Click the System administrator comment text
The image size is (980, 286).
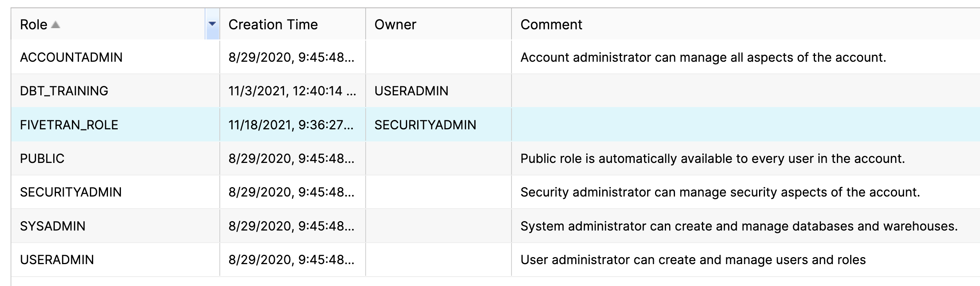739,226
